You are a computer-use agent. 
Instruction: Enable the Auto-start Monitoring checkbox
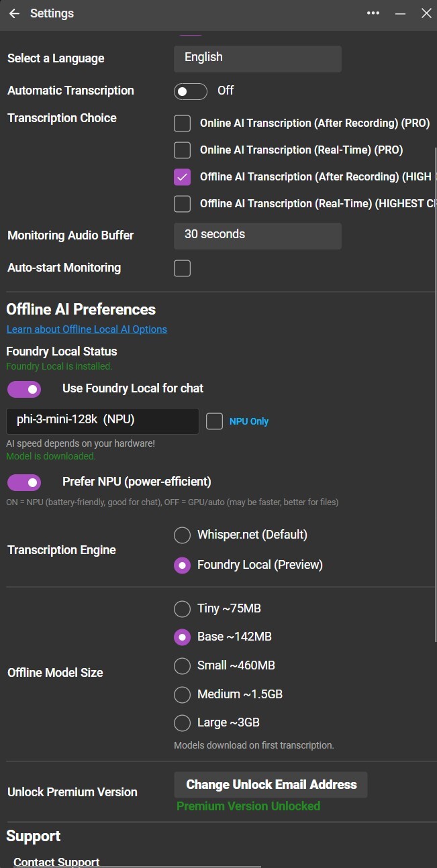point(182,268)
